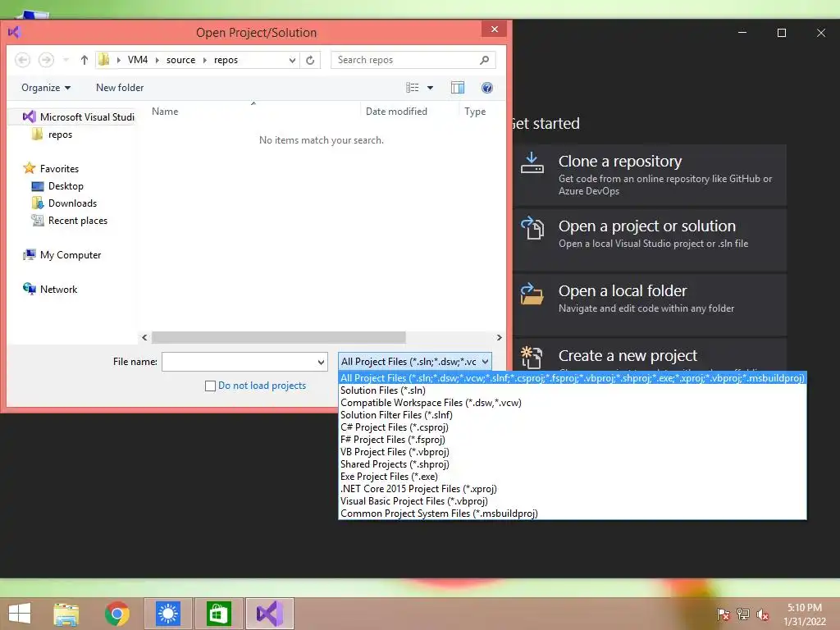
Task: Launch File Explorer from the taskbar
Action: pos(66,614)
